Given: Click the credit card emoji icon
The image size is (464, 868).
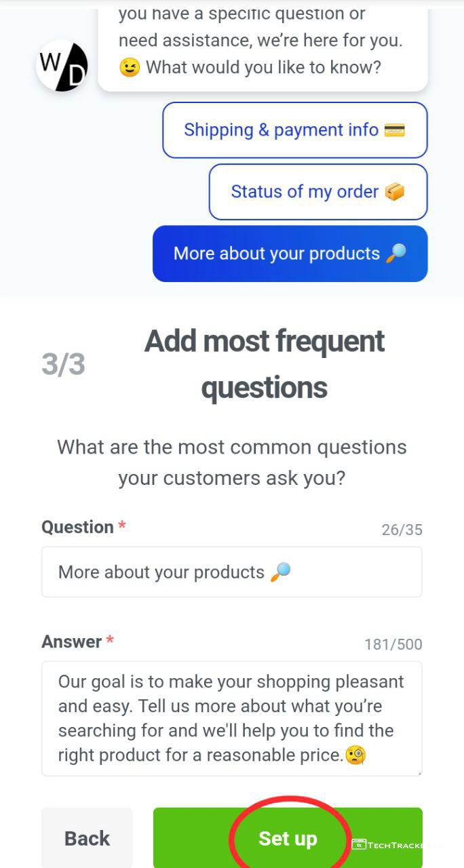Looking at the screenshot, I should 394,130.
